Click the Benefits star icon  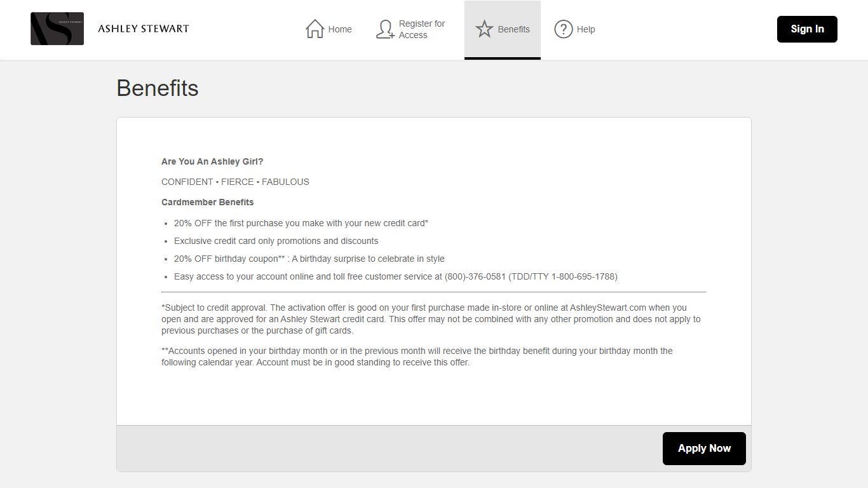pos(484,29)
